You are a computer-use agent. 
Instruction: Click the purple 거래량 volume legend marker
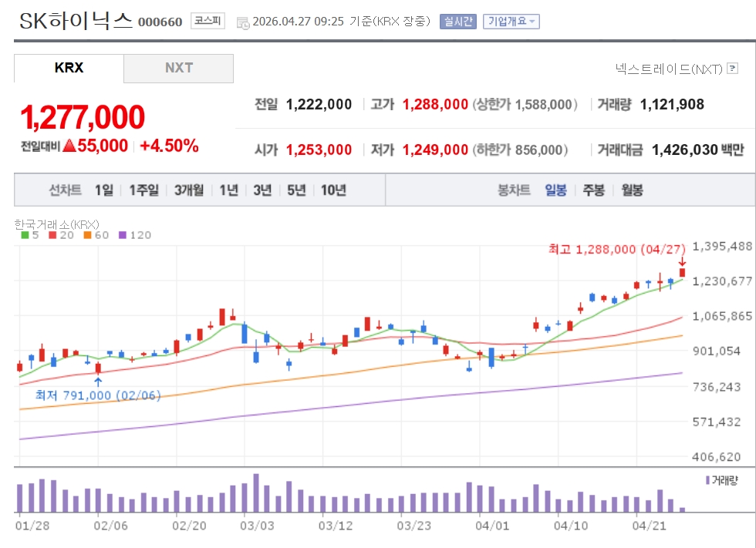click(x=707, y=480)
